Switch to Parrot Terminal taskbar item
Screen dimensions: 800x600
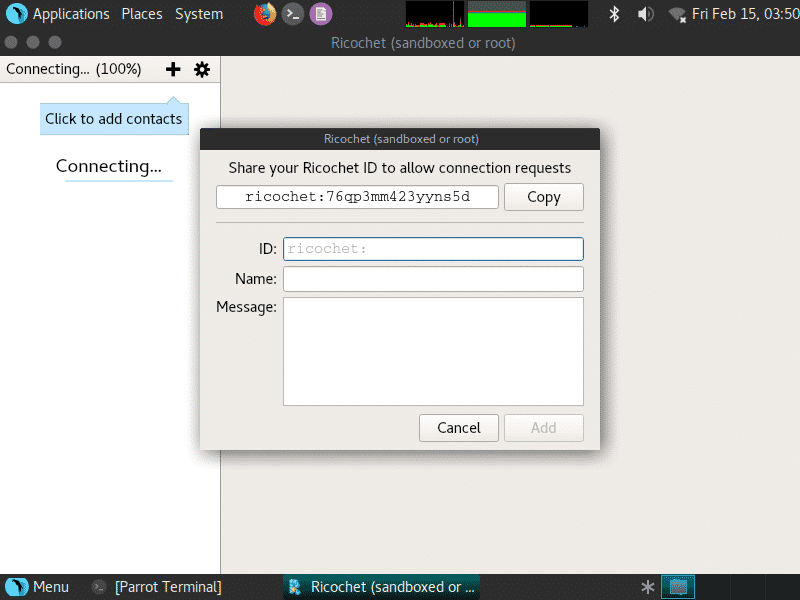pos(157,587)
